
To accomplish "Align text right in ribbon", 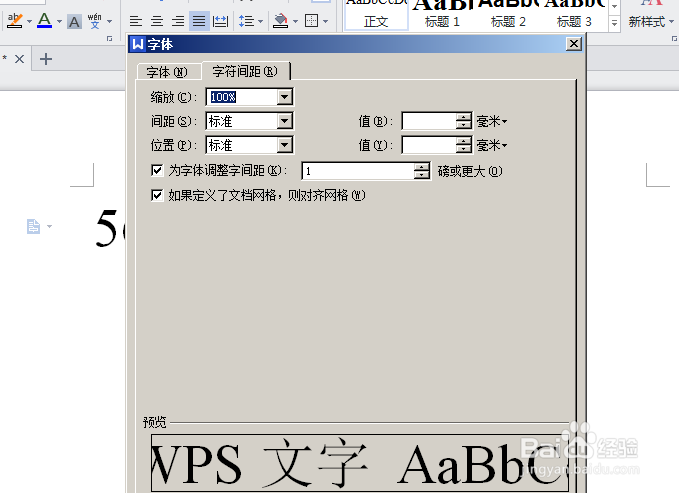I will point(178,21).
